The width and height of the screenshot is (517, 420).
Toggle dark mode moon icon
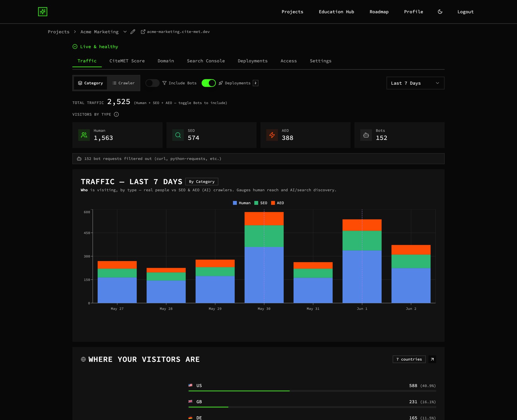click(440, 12)
